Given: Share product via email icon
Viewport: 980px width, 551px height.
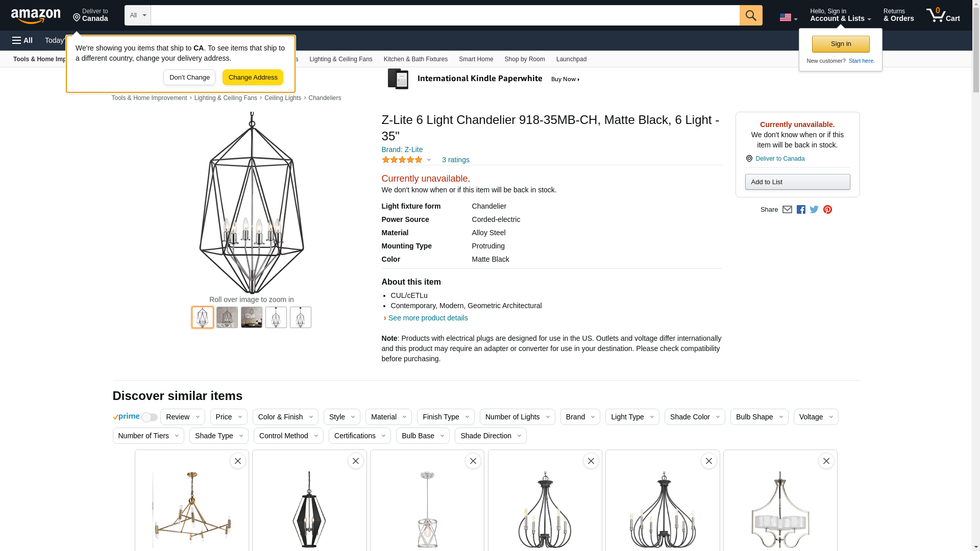Looking at the screenshot, I should point(787,210).
